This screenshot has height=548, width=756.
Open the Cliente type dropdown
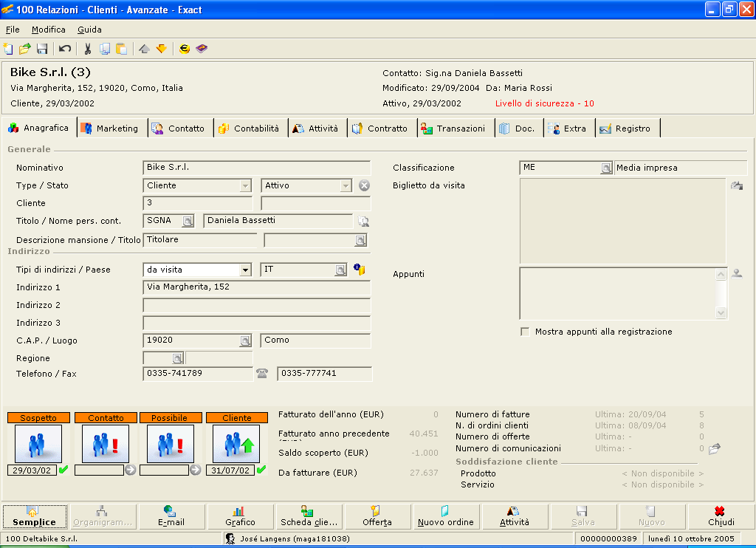tap(245, 185)
